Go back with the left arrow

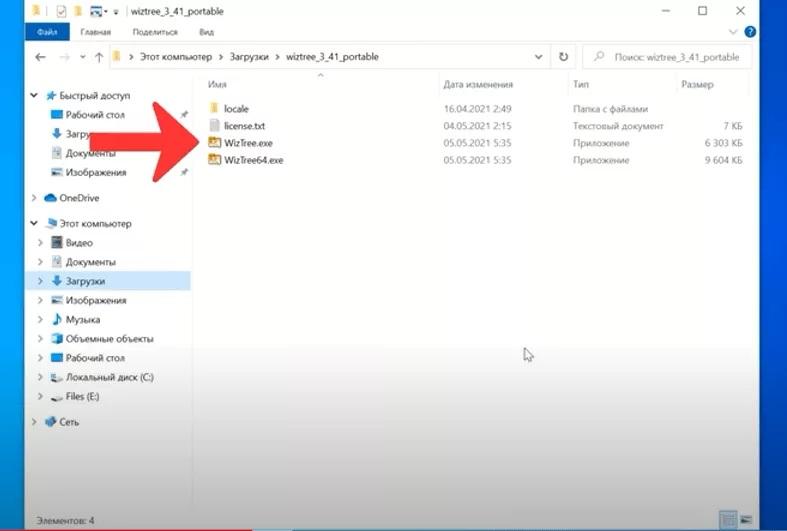click(41, 57)
